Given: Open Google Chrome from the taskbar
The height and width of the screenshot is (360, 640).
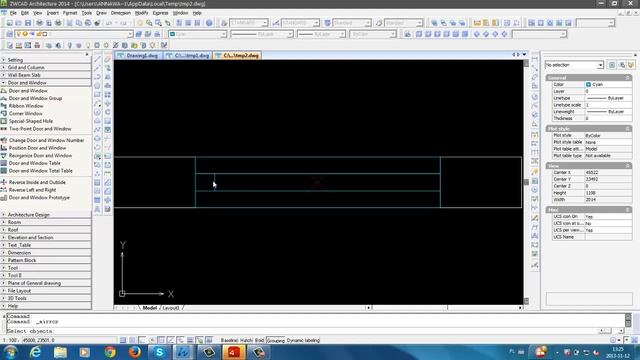Looking at the screenshot, I should pyautogui.click(x=110, y=352).
